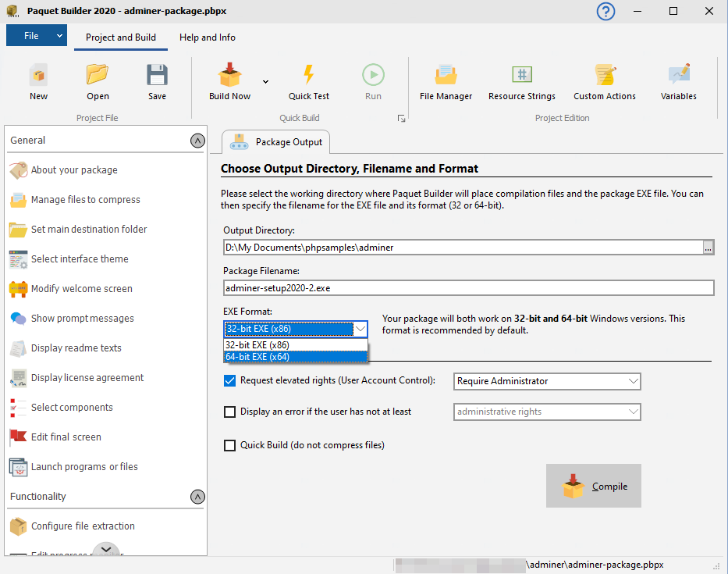Collapse the General section
Screen dimensions: 728x574
[197, 141]
